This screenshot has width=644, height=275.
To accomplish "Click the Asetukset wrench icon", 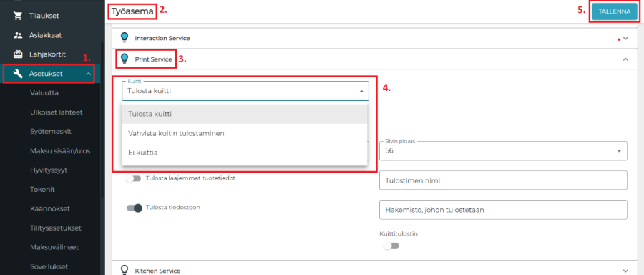I will [17, 74].
